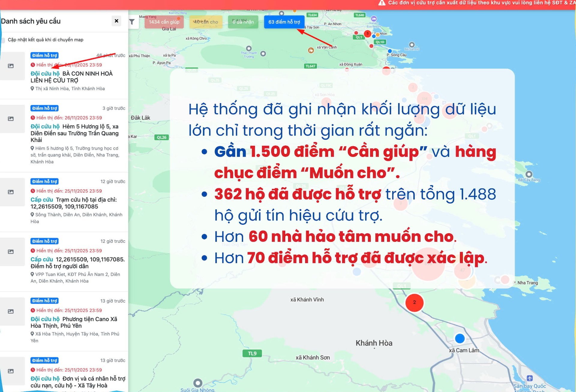Enable the 'Cập nhật kết quả khi di chuyển map' checkbox
The image size is (576, 392).
pyautogui.click(x=4, y=39)
